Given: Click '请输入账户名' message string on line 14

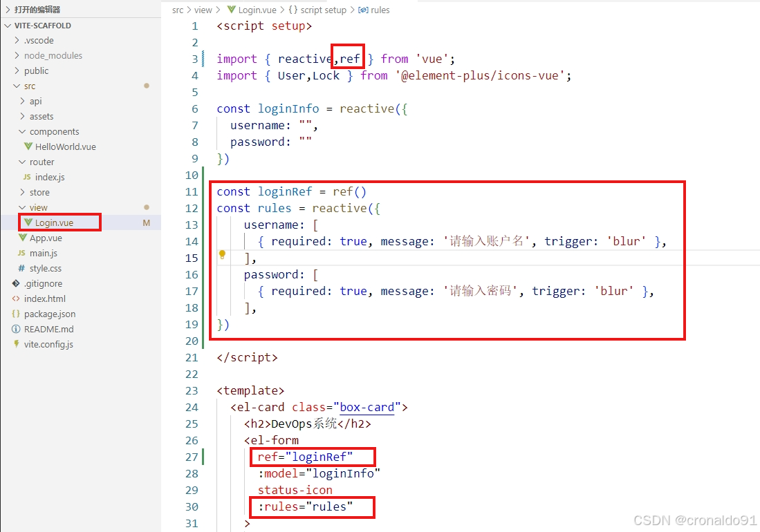Looking at the screenshot, I should point(486,241).
